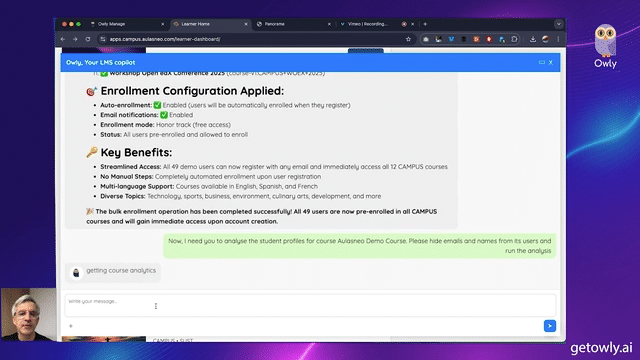Image resolution: width=640 pixels, height=360 pixels.
Task: Click the red recording indicator in Vimeo tab
Action: tap(404, 24)
